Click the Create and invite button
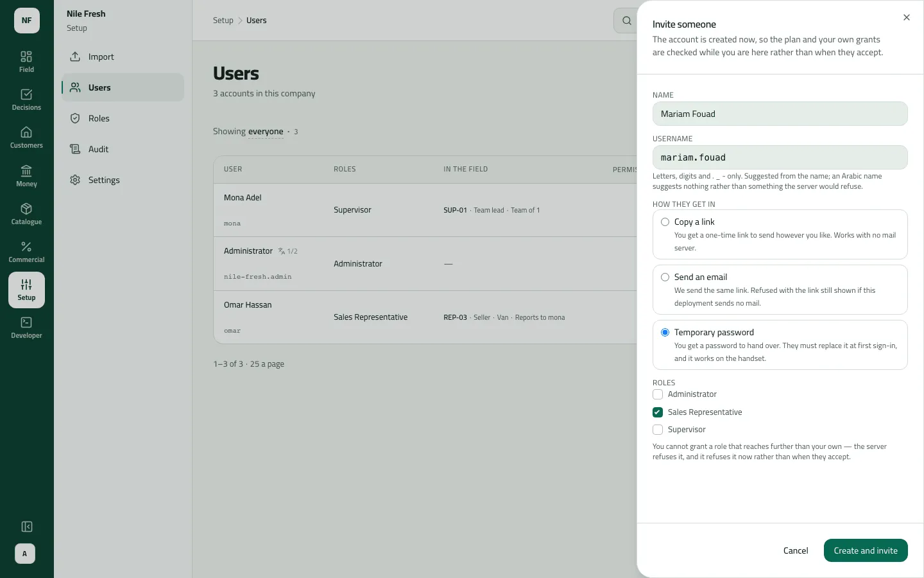The width and height of the screenshot is (924, 578). point(866,550)
